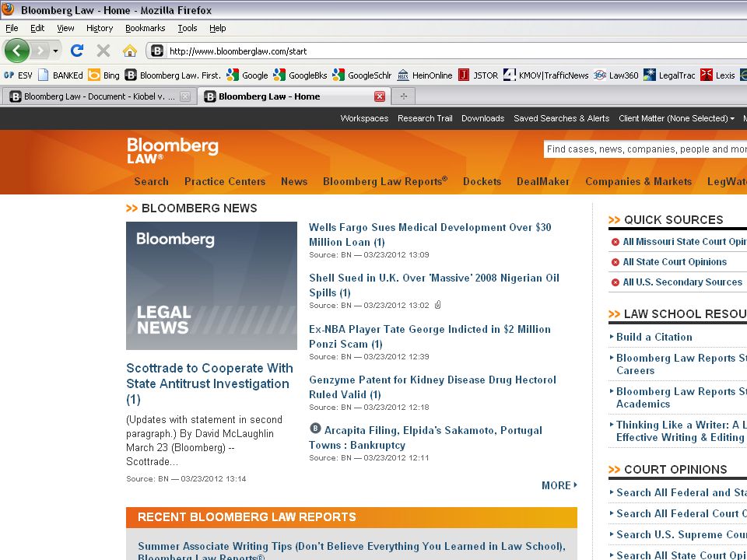Open the Search navigation tab
The image size is (747, 560).
152,181
